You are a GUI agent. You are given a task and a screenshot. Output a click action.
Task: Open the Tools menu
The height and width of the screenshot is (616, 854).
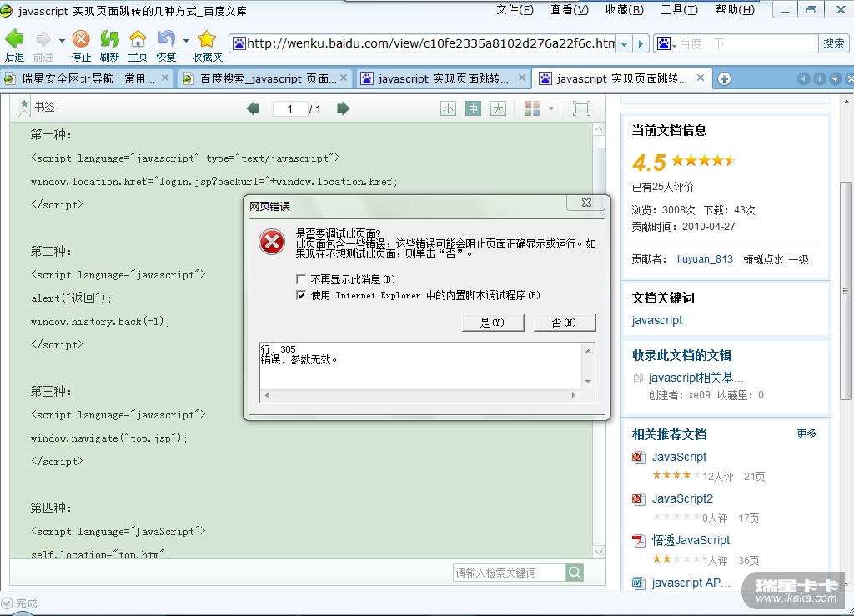[679, 10]
